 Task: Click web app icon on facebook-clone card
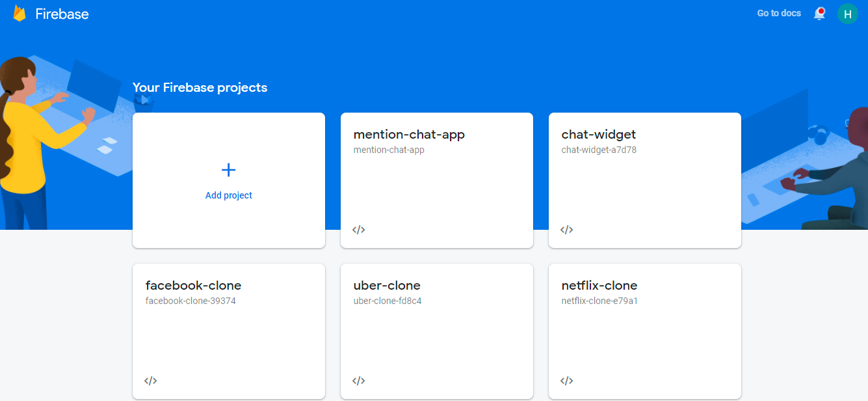pos(150,381)
